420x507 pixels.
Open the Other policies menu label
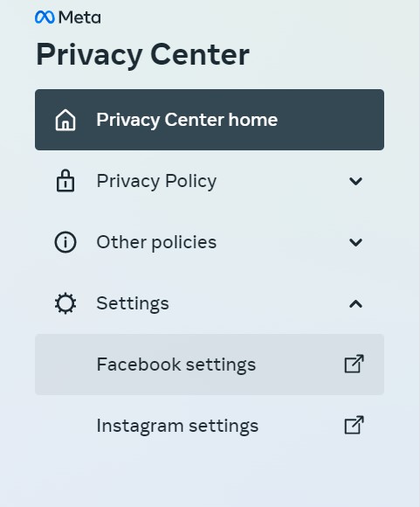156,242
